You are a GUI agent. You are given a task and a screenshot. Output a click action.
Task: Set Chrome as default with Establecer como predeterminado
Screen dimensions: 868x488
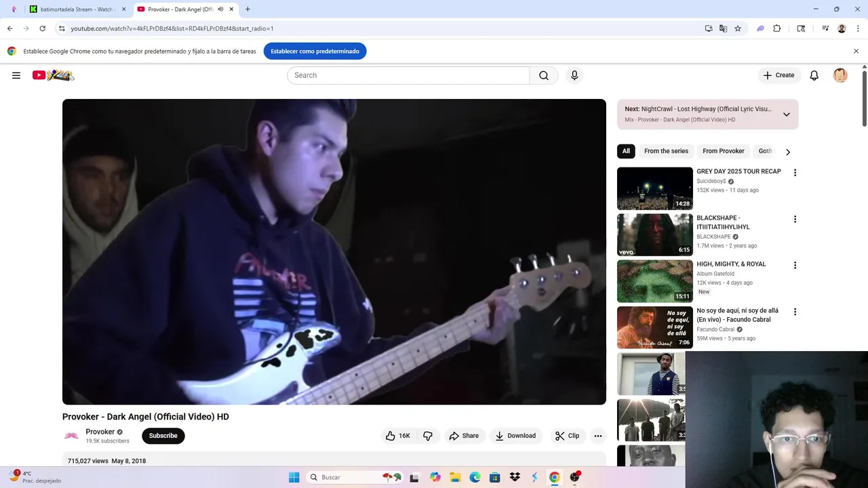315,51
